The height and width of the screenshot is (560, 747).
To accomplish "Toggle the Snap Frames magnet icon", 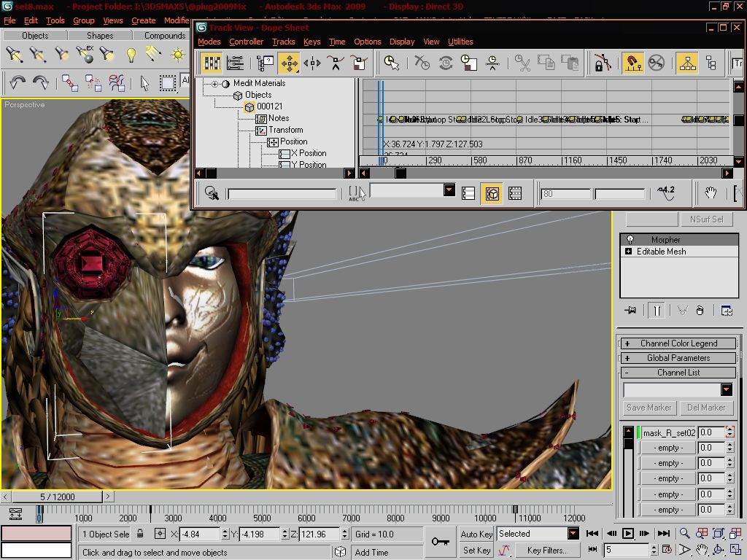I will tap(632, 63).
